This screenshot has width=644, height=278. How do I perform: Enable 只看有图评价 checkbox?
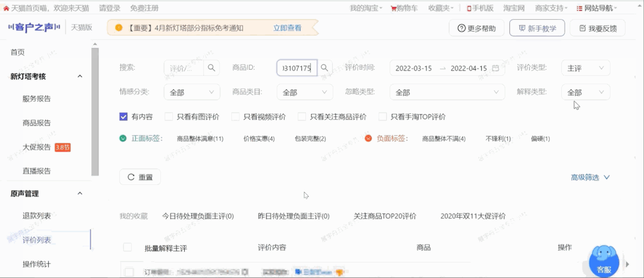tap(169, 117)
